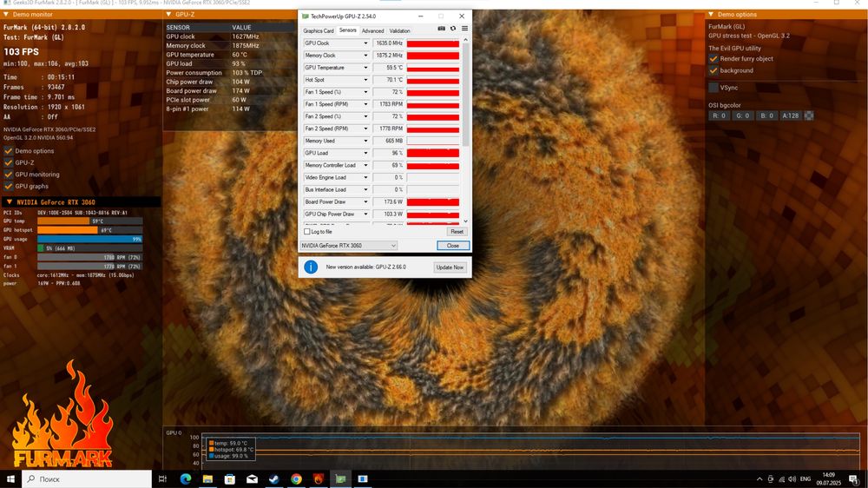Open the NVIDIA GeForce RTX 3060 device selector
Viewport: 868px width, 488px height.
click(x=349, y=246)
